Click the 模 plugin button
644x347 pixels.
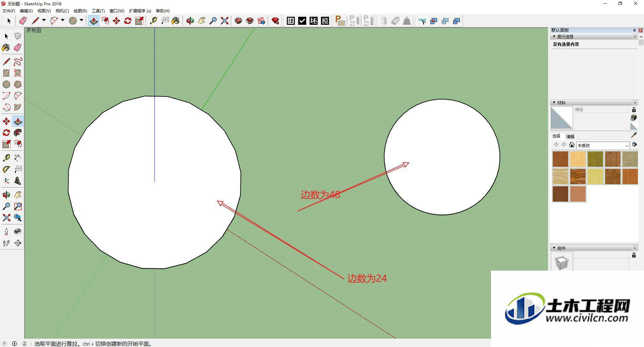tap(325, 21)
